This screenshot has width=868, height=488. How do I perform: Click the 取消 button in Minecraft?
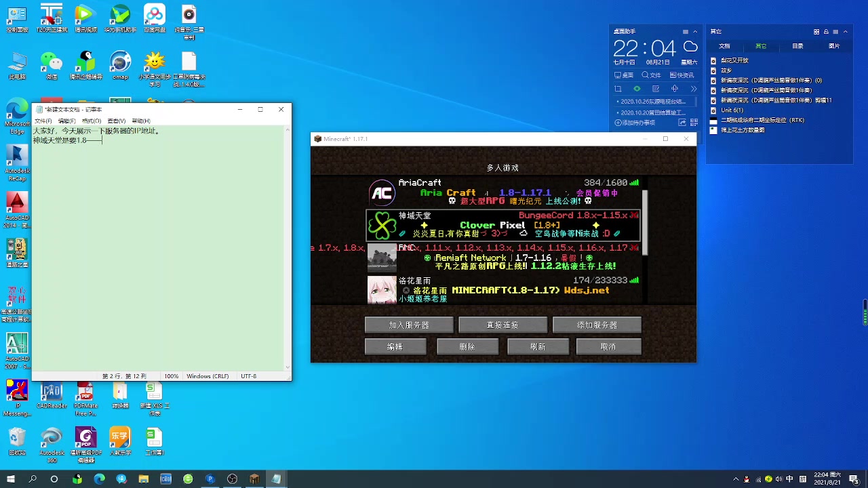point(608,346)
